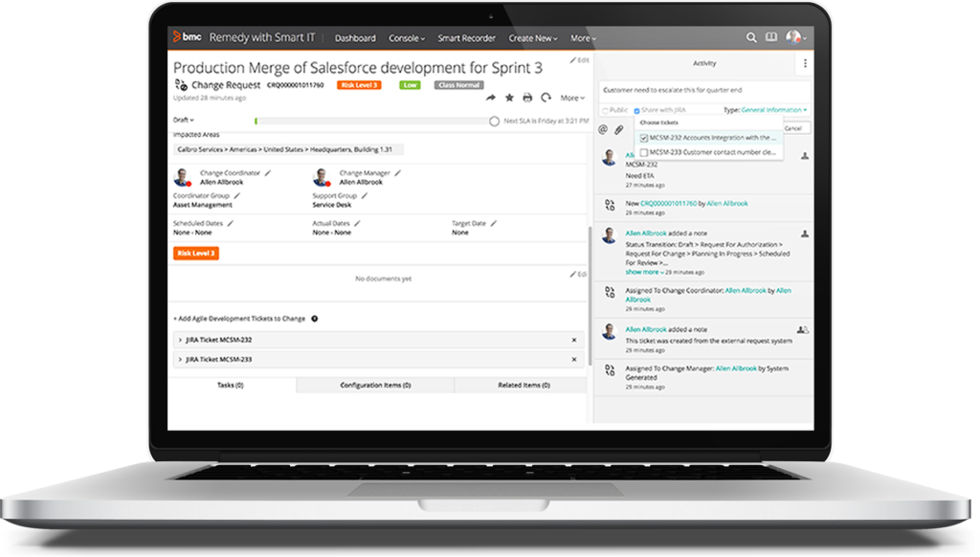980x557 pixels.
Task: Edit Actual Dates pencil icon
Action: [357, 223]
